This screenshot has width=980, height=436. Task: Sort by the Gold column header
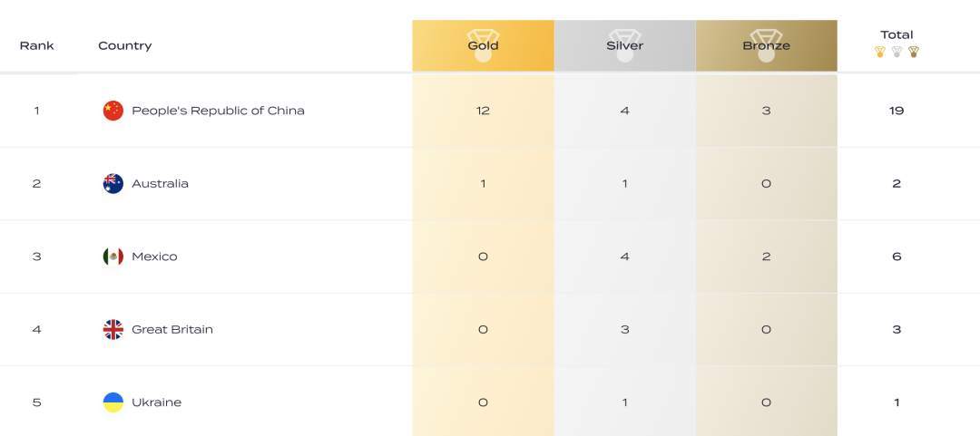click(483, 45)
